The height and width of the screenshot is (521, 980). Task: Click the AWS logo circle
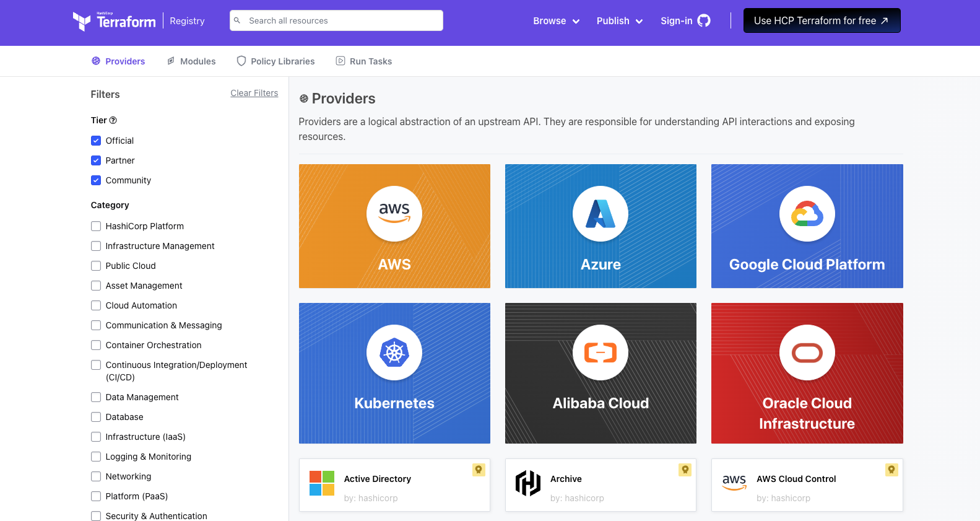point(394,214)
